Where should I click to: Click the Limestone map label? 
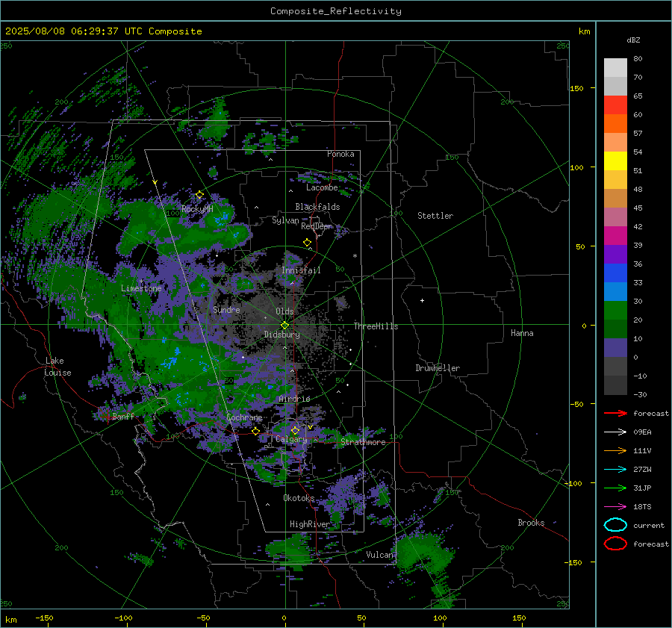[x=141, y=288]
